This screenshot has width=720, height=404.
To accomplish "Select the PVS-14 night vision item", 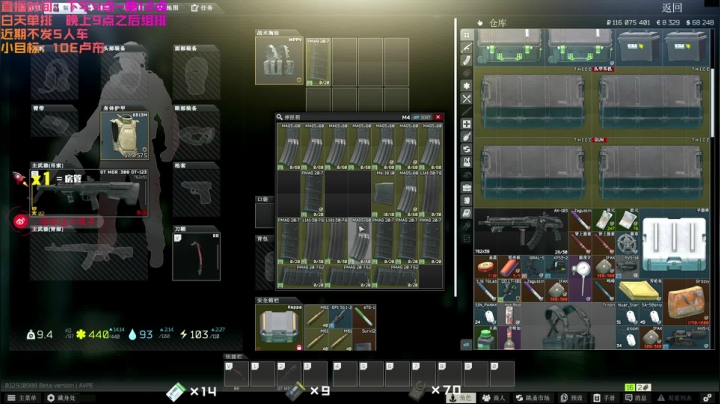I will (627, 267).
